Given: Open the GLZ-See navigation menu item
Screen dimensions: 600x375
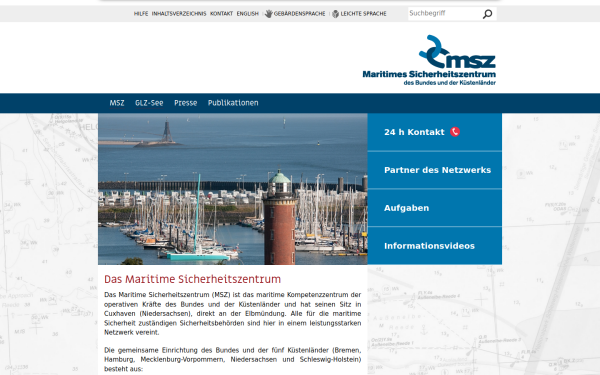Looking at the screenshot, I should click(x=149, y=103).
